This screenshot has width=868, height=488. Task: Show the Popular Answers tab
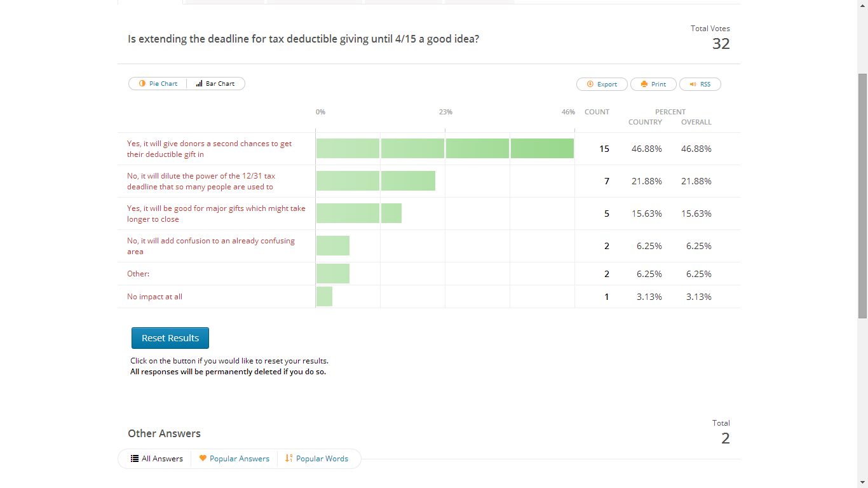click(x=239, y=459)
